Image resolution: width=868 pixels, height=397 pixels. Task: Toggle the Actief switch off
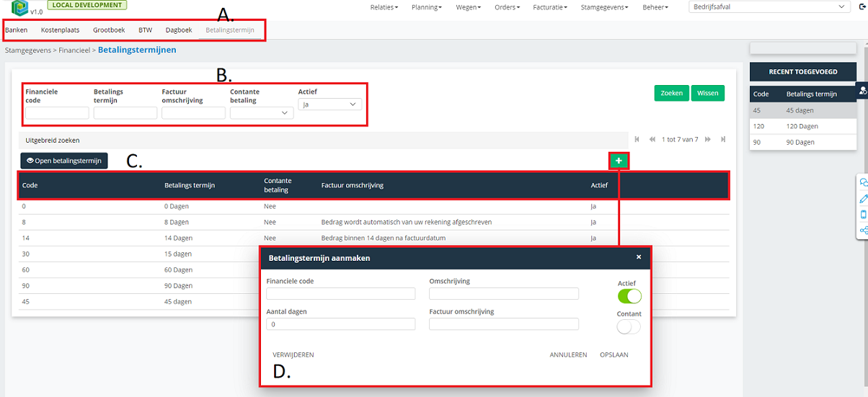[629, 296]
